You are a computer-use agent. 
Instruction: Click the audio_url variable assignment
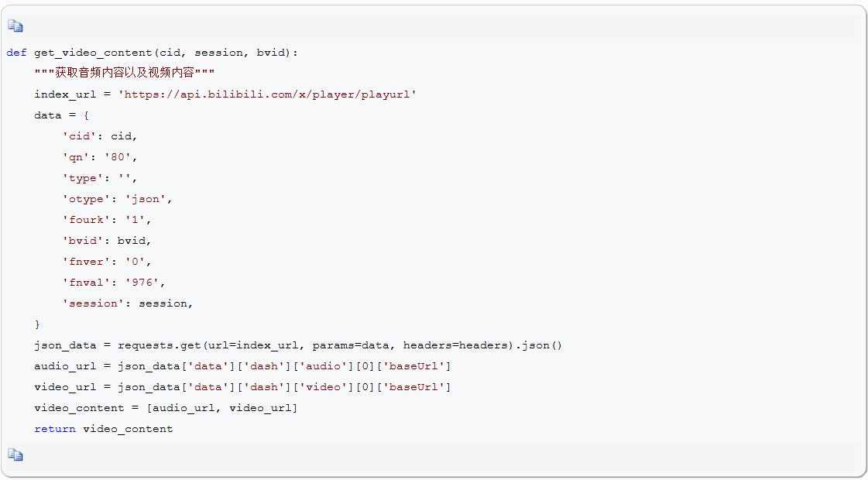point(242,366)
